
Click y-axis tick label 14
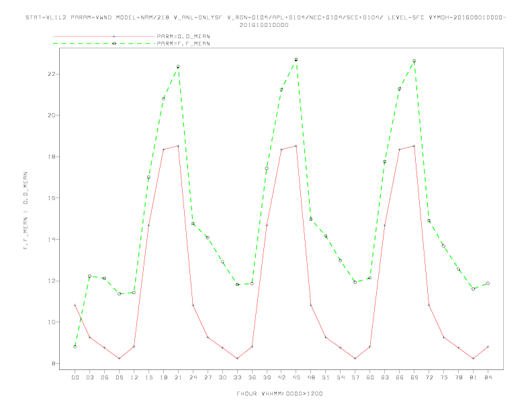[52, 239]
